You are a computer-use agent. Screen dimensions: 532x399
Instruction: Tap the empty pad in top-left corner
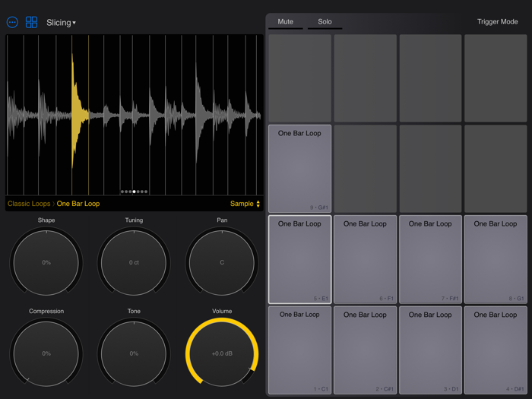coord(299,78)
